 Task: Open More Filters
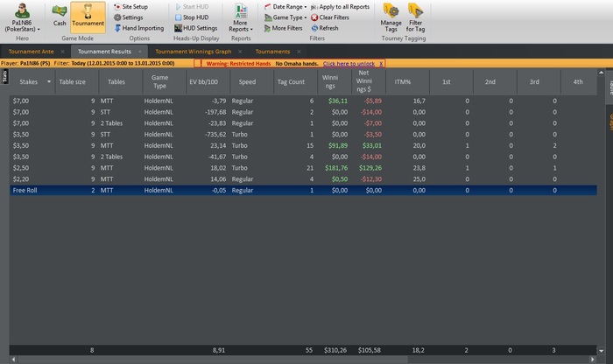click(284, 28)
